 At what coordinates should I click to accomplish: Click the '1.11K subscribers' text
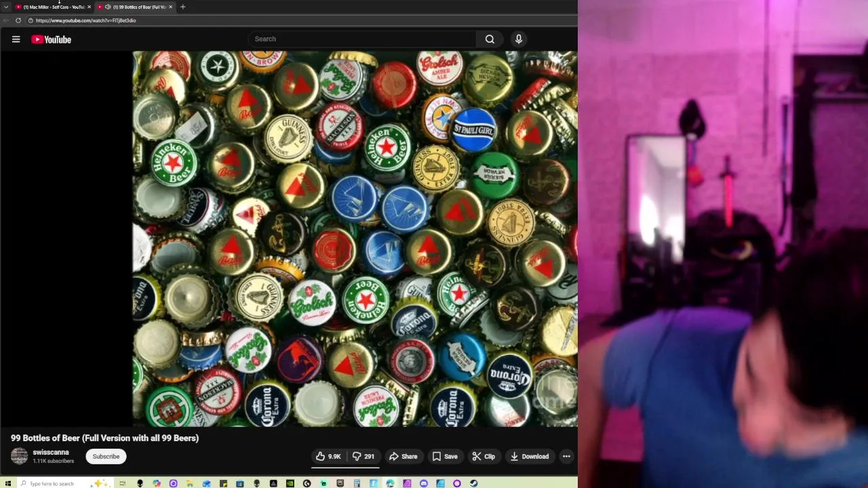click(x=54, y=461)
